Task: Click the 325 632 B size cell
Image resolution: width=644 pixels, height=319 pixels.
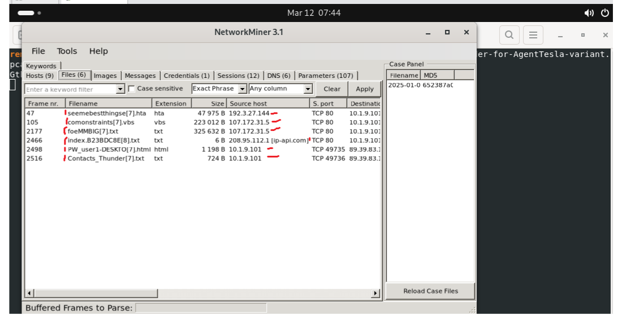Action: coord(209,131)
